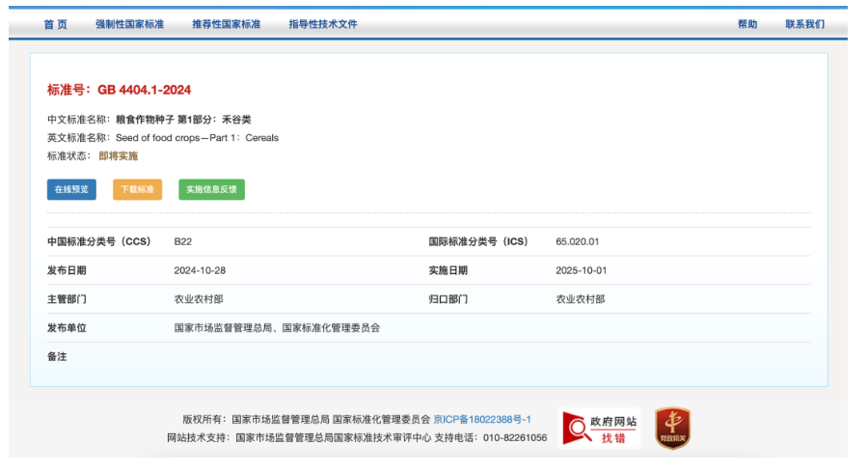868x473 pixels.
Task: Go to 首页 in the navigation bar
Action: (x=56, y=24)
